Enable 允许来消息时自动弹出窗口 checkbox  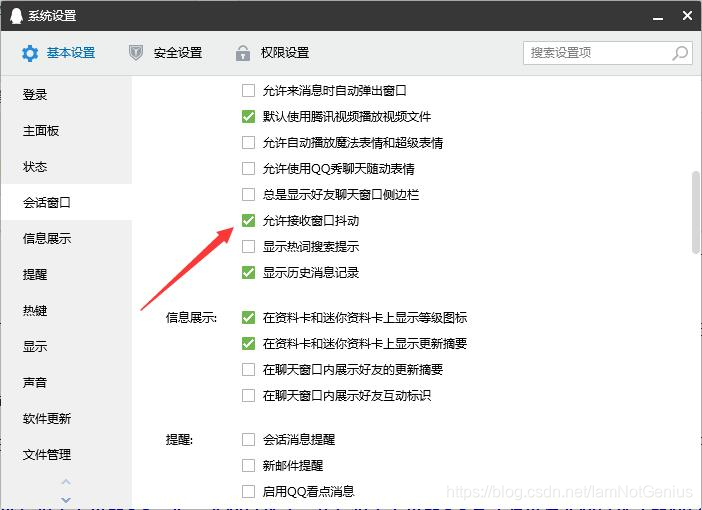tap(248, 91)
